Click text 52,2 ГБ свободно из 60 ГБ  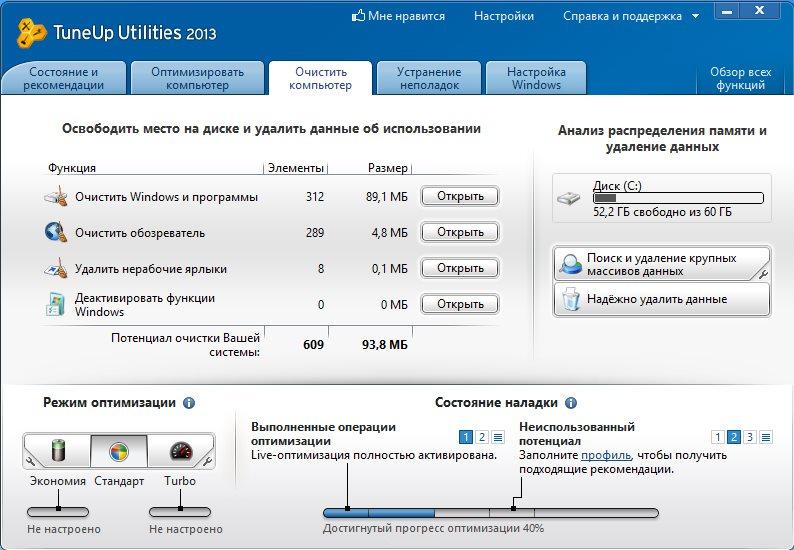(x=662, y=212)
